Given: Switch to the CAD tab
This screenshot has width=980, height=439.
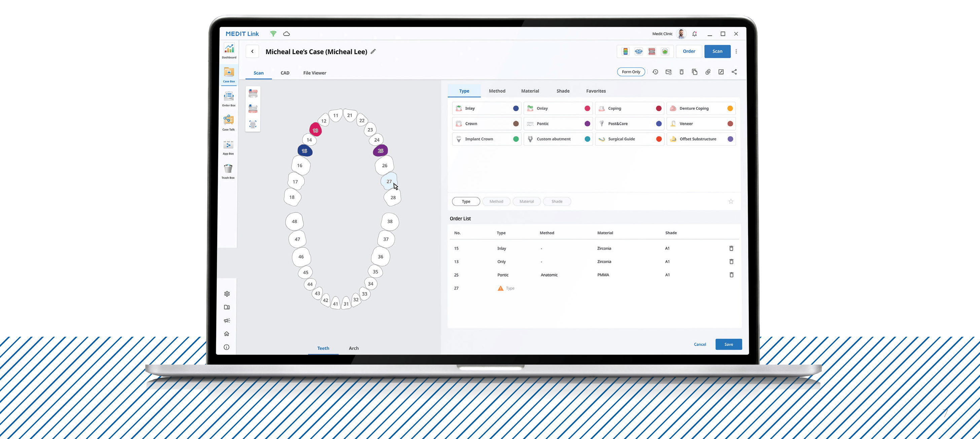Looking at the screenshot, I should tap(285, 73).
